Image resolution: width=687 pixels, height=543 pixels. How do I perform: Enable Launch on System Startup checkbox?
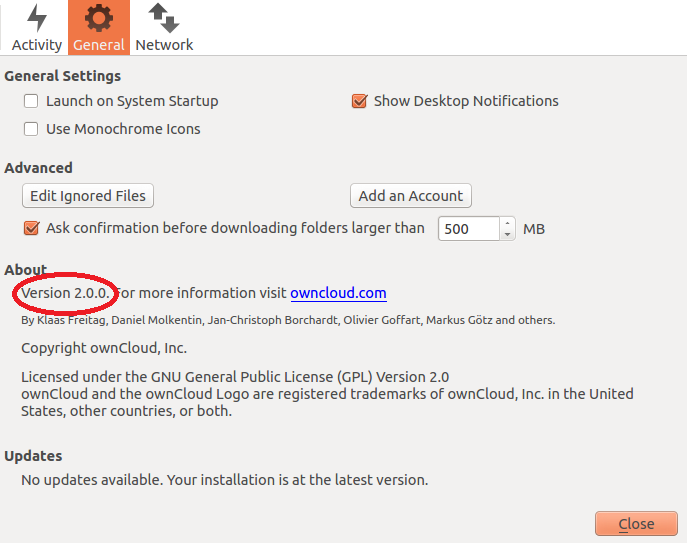(31, 101)
